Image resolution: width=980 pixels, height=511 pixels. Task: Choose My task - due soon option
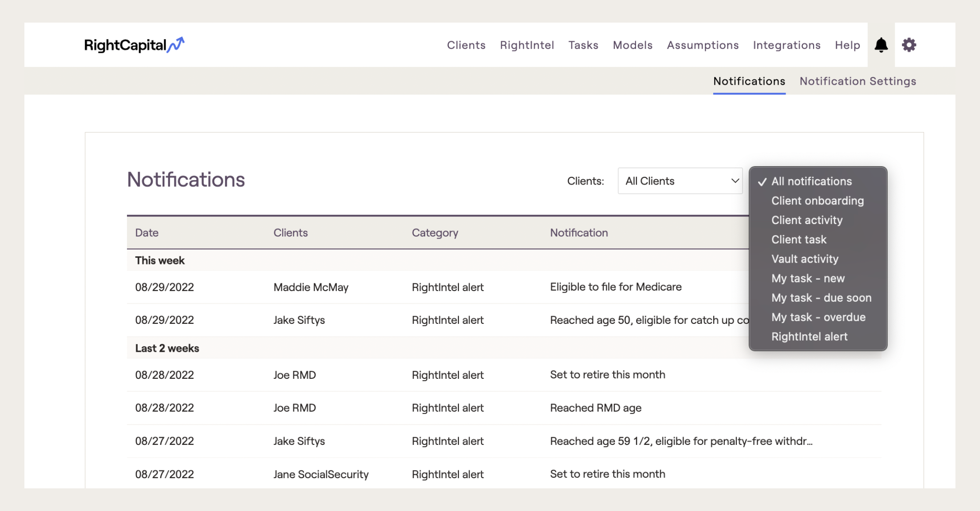(818, 298)
